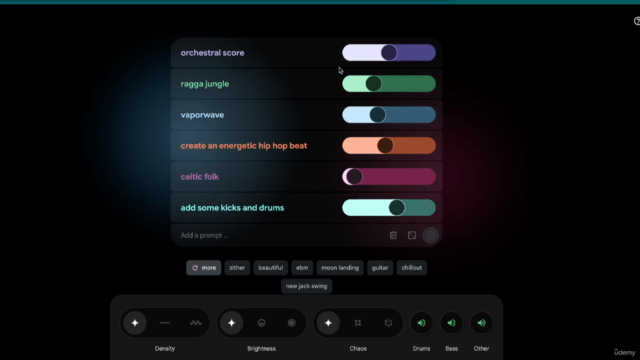The image size is (640, 360).
Task: Select the high Brightness filled circle option
Action: click(291, 323)
